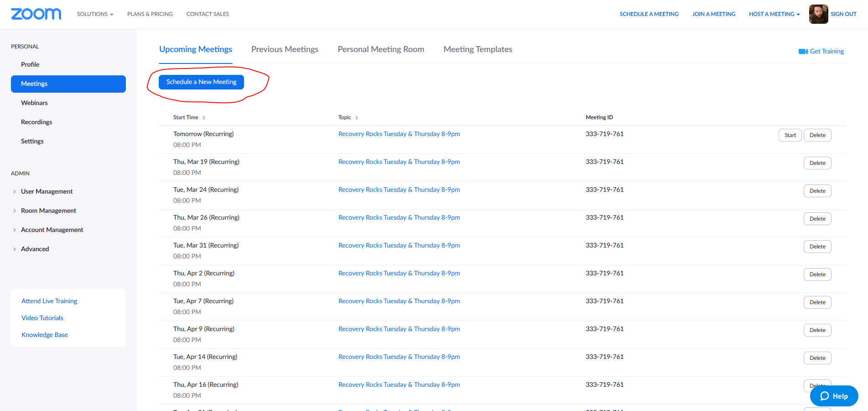The image size is (868, 411).
Task: Delete the Tomorrow (Recurring) meeting
Action: (817, 135)
